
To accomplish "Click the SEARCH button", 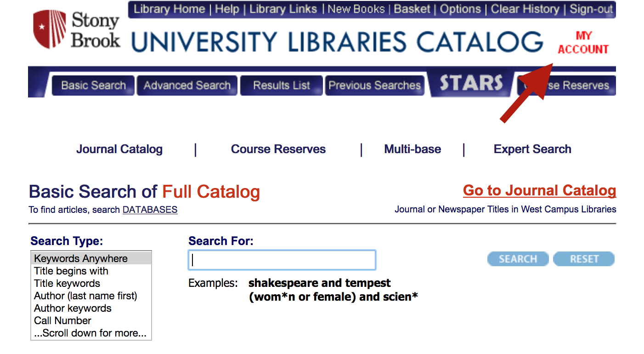I will (x=518, y=259).
